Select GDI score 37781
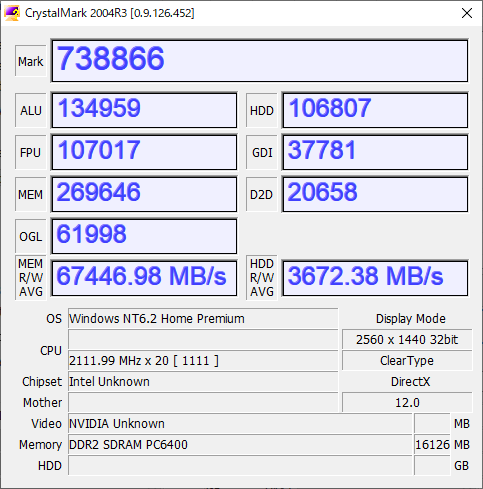This screenshot has width=483, height=489. (x=375, y=152)
